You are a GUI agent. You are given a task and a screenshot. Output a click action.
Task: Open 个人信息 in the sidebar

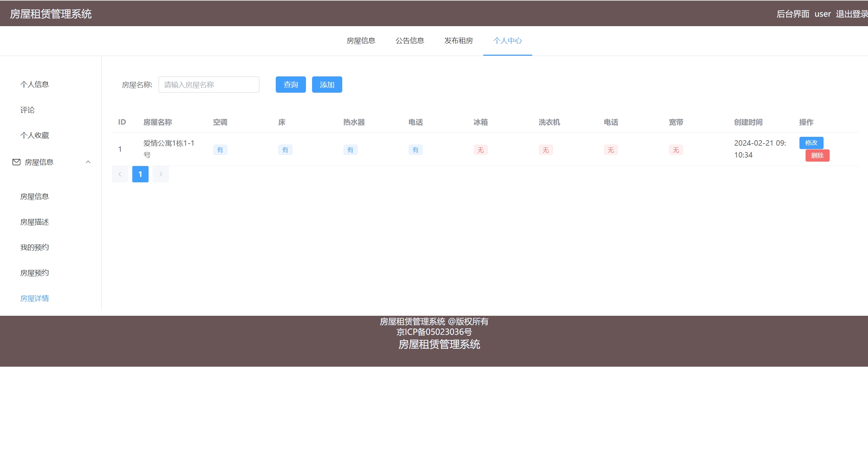click(35, 84)
